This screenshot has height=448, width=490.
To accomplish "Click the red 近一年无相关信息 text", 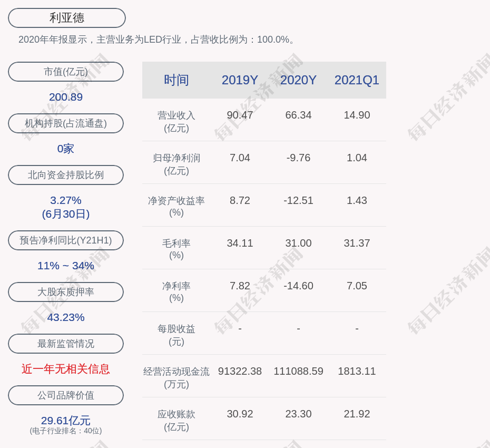I will coord(66,369).
